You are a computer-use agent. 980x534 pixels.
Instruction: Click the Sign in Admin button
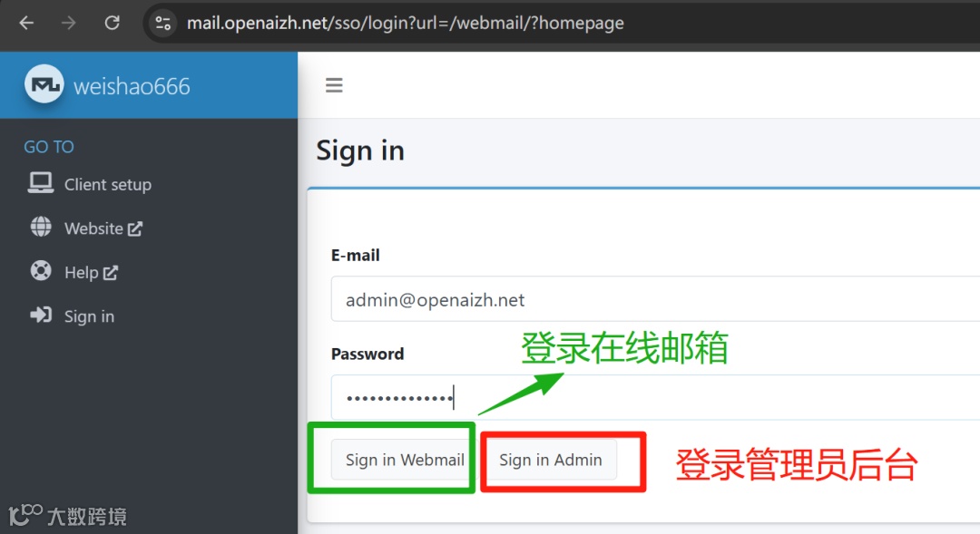[551, 460]
